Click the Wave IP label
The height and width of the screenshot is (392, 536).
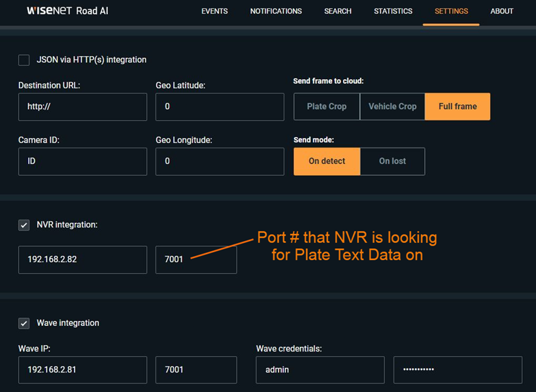coord(35,349)
